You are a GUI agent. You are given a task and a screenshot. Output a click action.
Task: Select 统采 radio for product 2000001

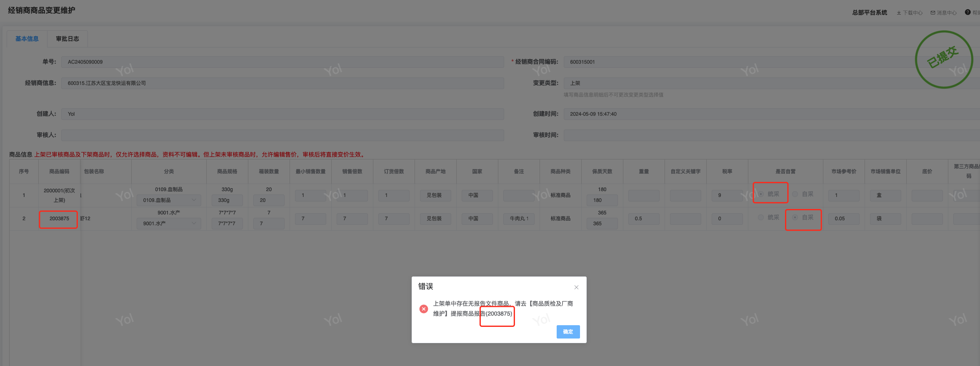pos(761,194)
